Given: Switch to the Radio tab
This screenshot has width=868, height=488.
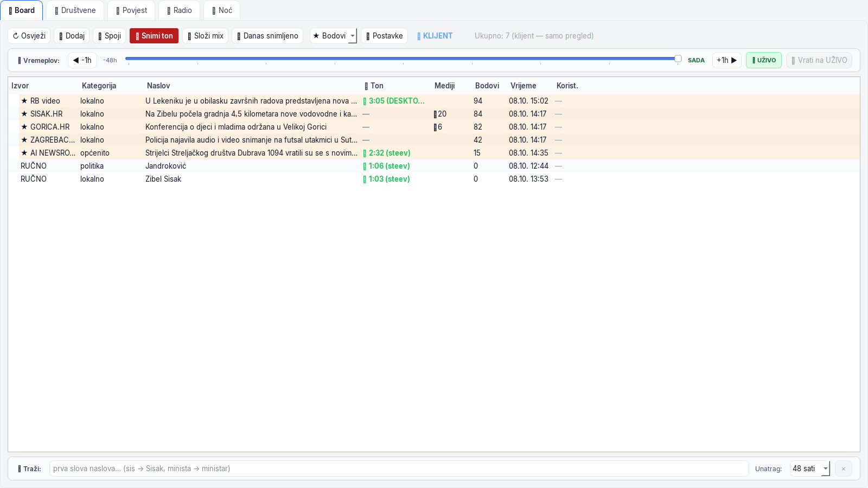Looking at the screenshot, I should coord(179,10).
